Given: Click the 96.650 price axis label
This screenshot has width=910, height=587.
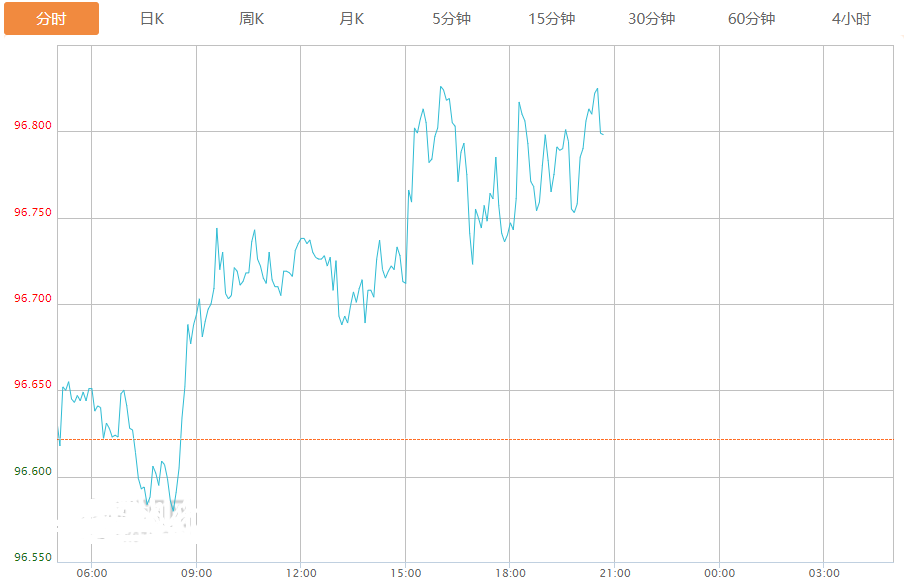Looking at the screenshot, I should tap(33, 385).
